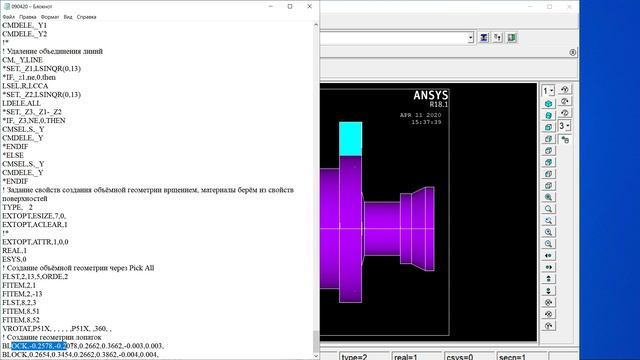The image size is (640, 360).
Task: Click ANSYS Raise Hidden toolbar icon
Action: pos(484,38)
